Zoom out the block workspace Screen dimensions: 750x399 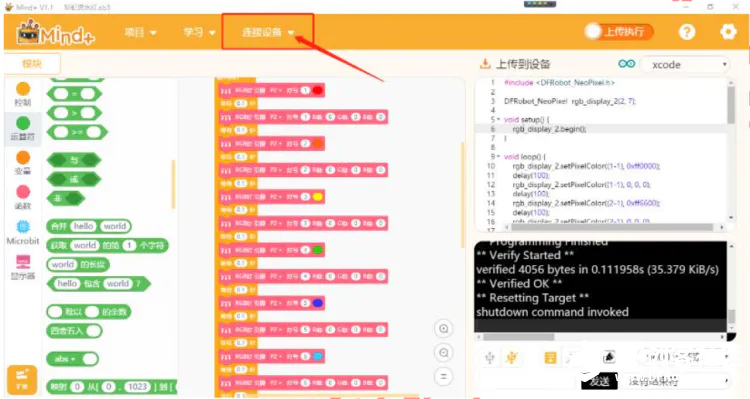coord(443,353)
